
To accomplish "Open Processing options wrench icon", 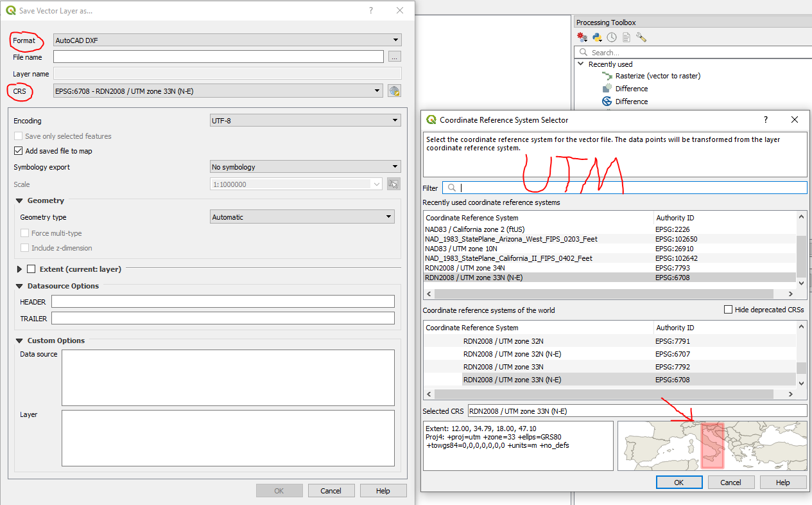I will click(641, 37).
